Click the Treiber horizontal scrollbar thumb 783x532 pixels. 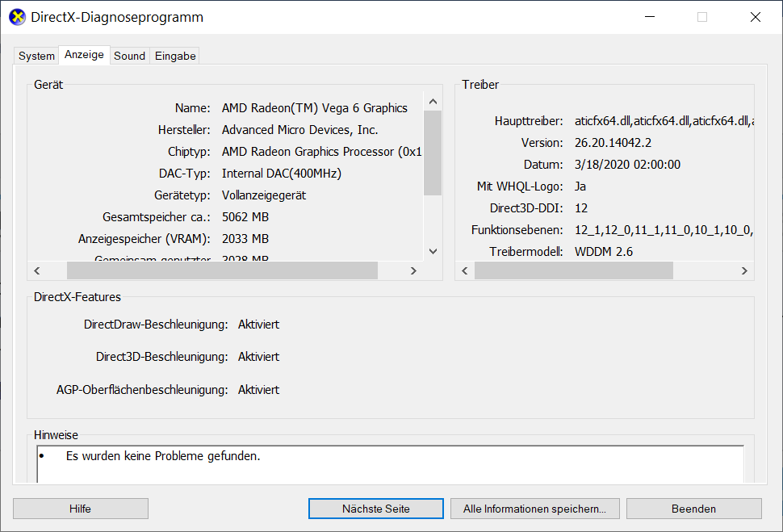[574, 270]
